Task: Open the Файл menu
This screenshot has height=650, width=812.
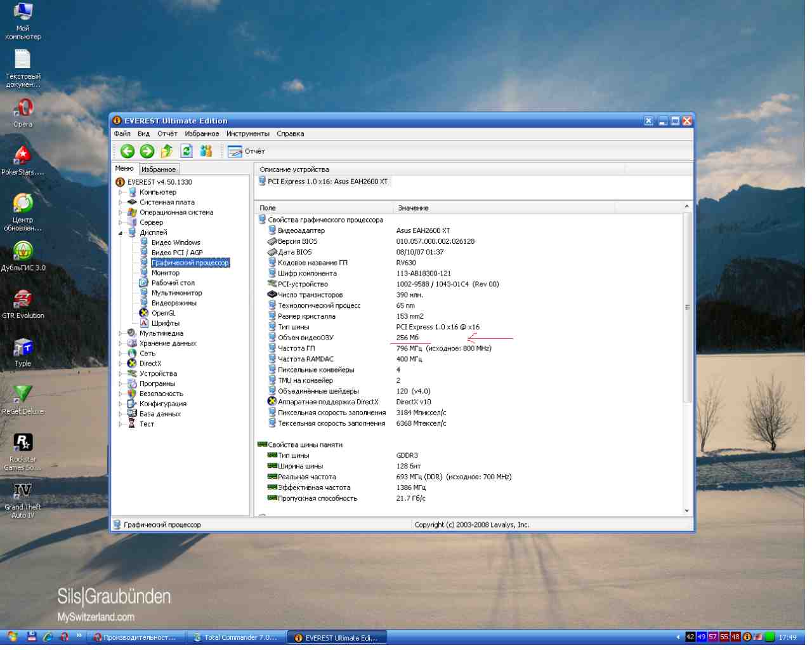Action: click(122, 134)
